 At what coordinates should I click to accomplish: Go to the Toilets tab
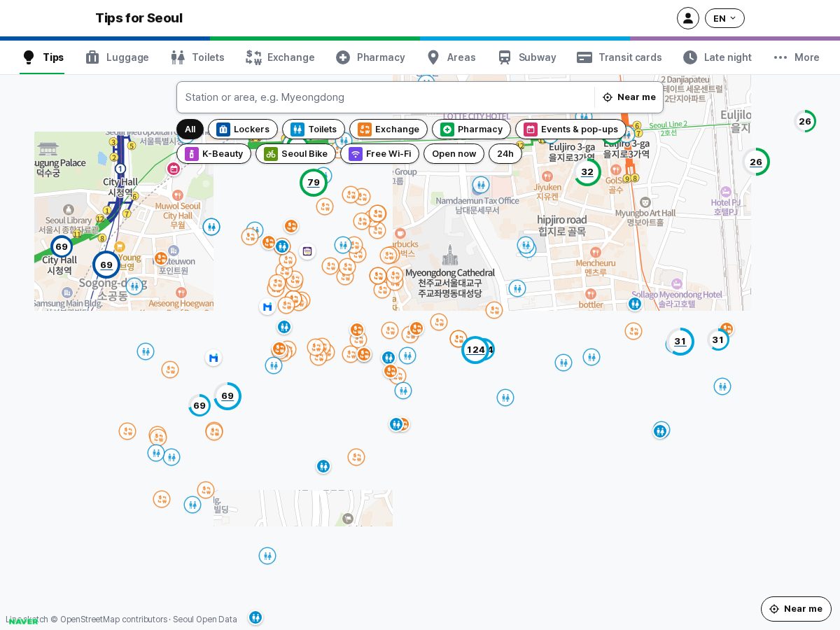tap(197, 57)
